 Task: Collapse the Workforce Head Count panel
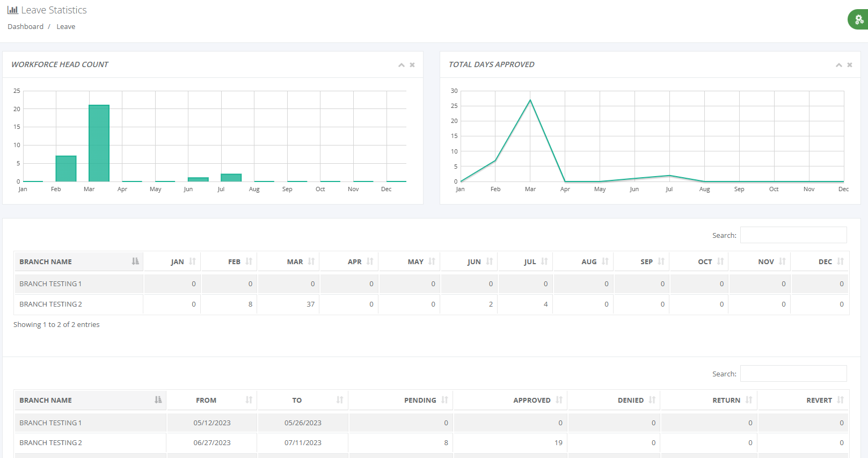pos(401,65)
